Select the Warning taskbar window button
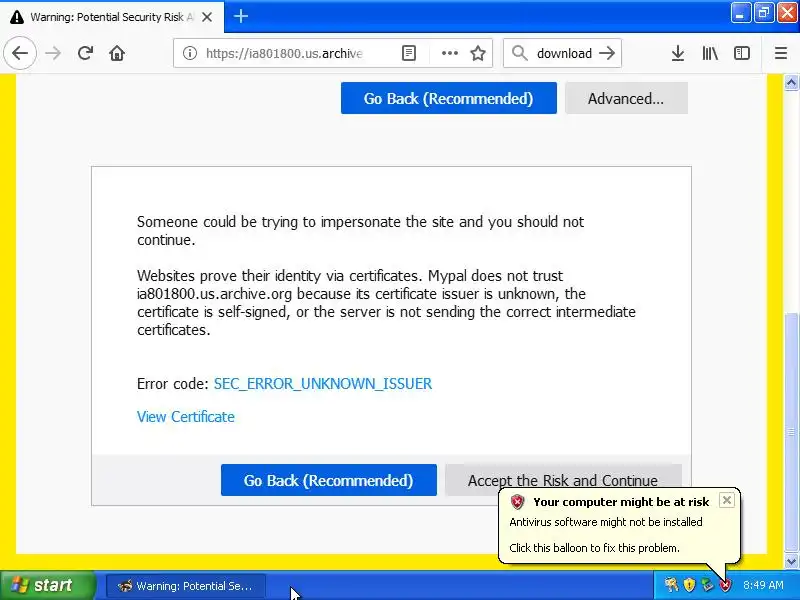 [x=186, y=586]
